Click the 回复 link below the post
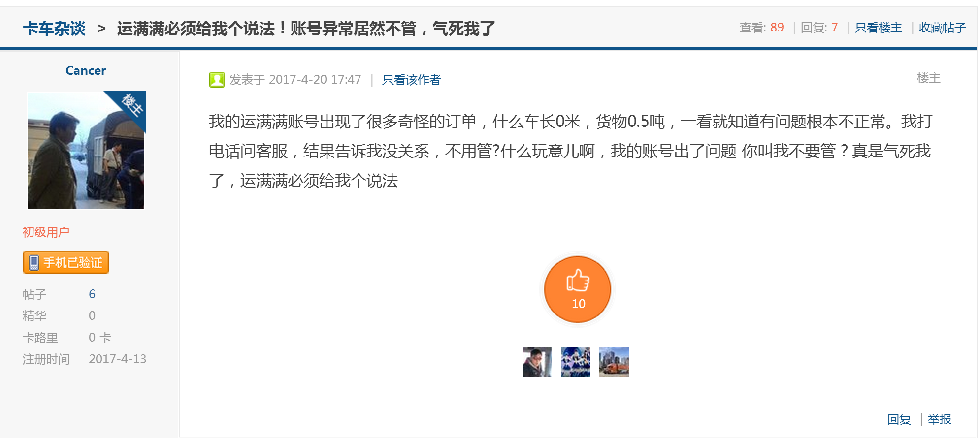This screenshot has height=438, width=980. (x=899, y=419)
